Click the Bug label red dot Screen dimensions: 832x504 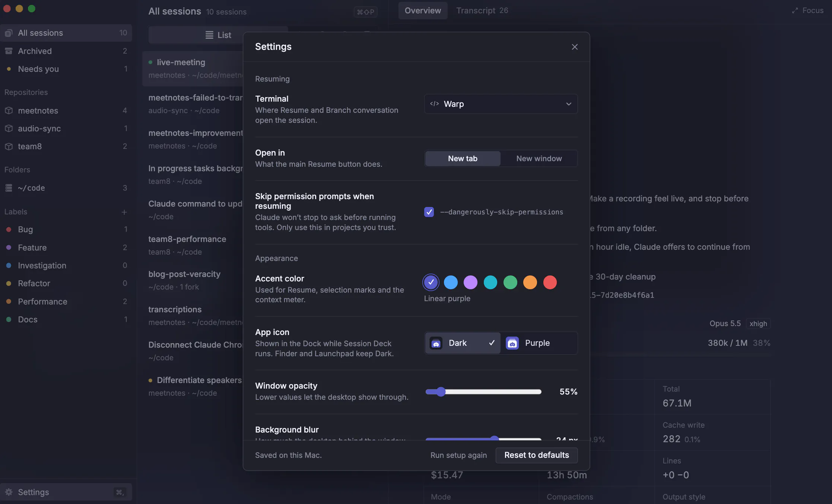click(9, 230)
